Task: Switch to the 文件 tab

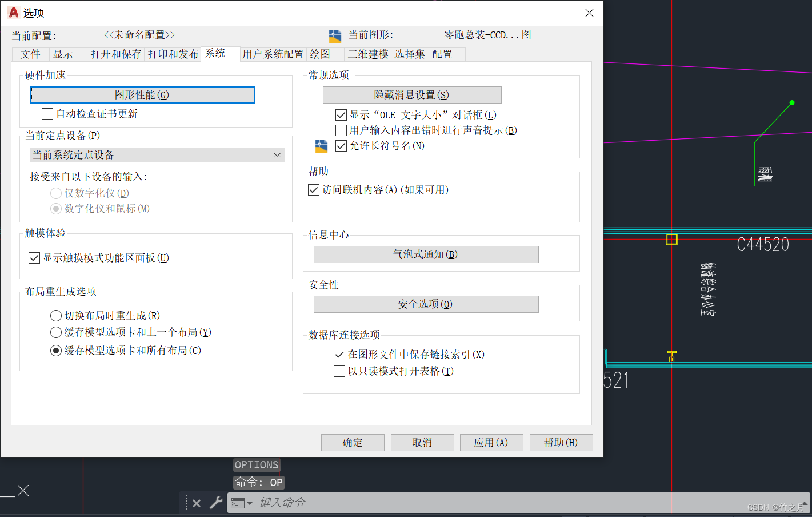Action: pos(31,54)
